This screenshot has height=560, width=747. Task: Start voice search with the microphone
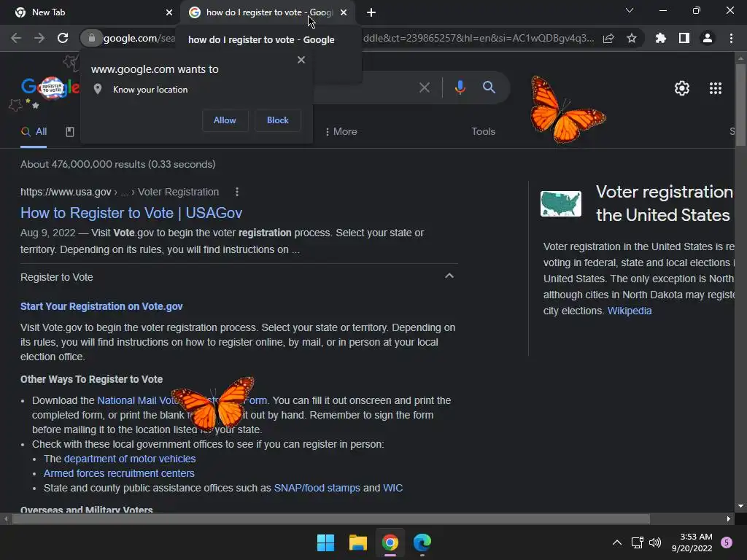point(460,87)
